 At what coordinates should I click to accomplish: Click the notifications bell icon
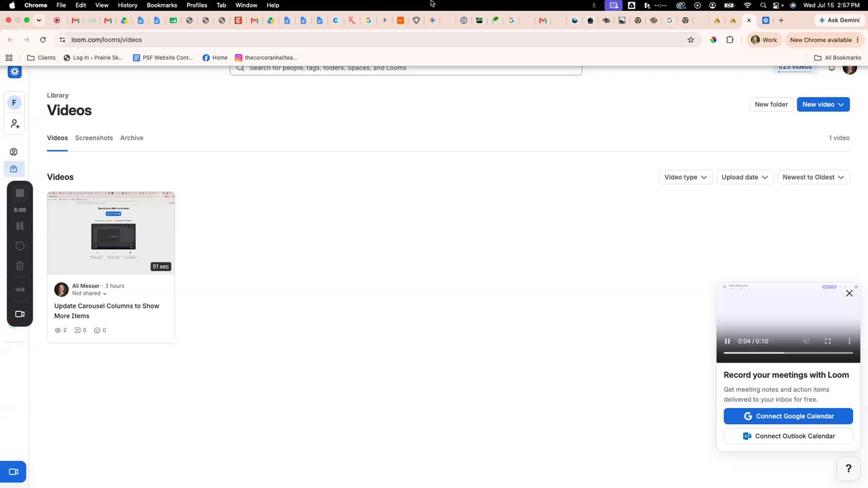coord(831,68)
